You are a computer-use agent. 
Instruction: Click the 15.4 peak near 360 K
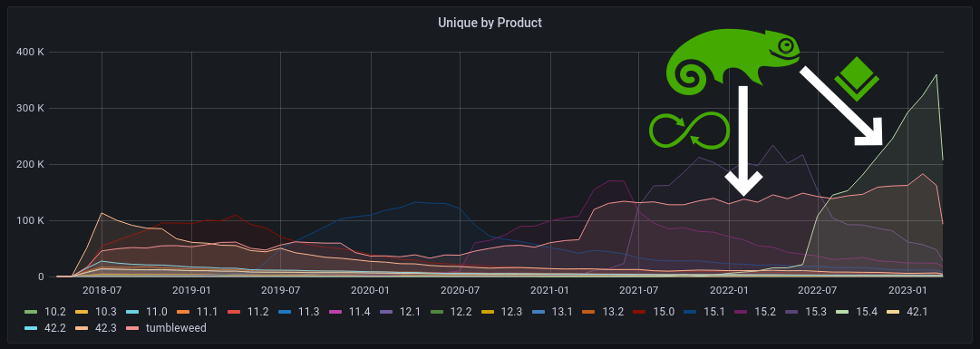click(x=936, y=74)
